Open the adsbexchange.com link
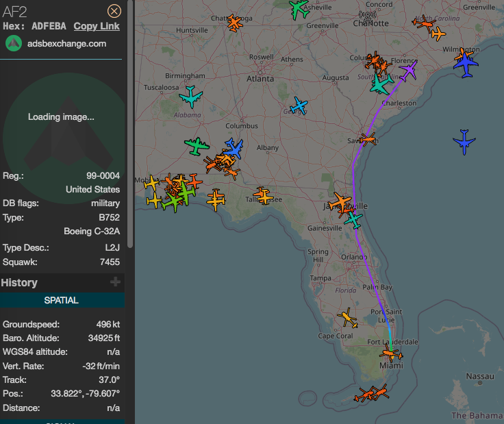 pos(66,43)
